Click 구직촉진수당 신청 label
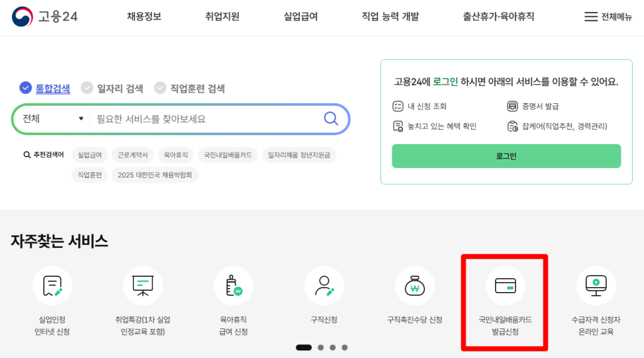This screenshot has width=644, height=358. (415, 320)
